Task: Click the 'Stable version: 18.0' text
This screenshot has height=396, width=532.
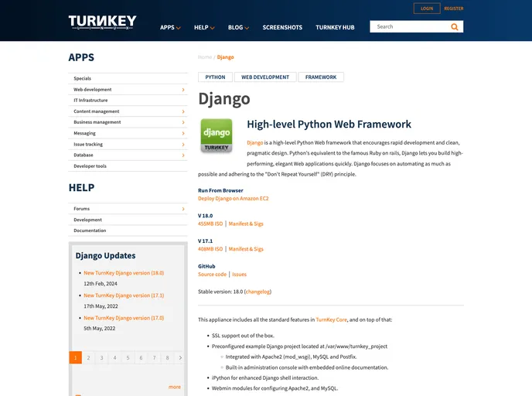Action: pos(220,292)
